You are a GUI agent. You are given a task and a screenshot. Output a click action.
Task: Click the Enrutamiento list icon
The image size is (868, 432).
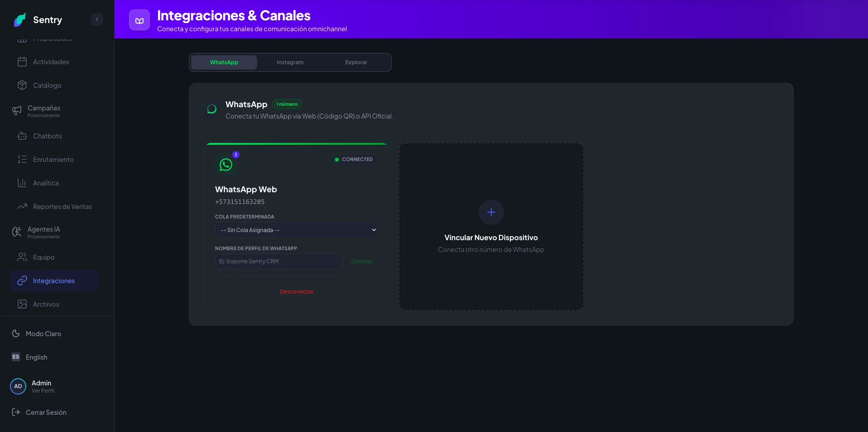point(22,160)
